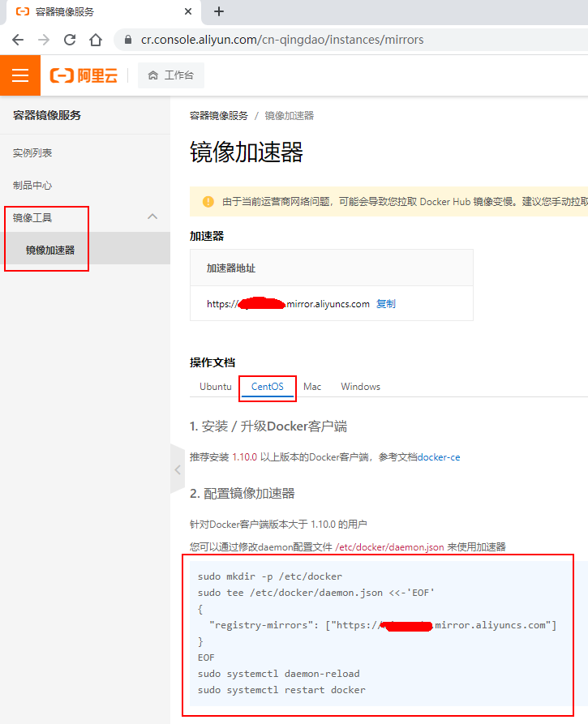Open a new browser tab
Screen dimensions: 588x724
click(x=219, y=11)
